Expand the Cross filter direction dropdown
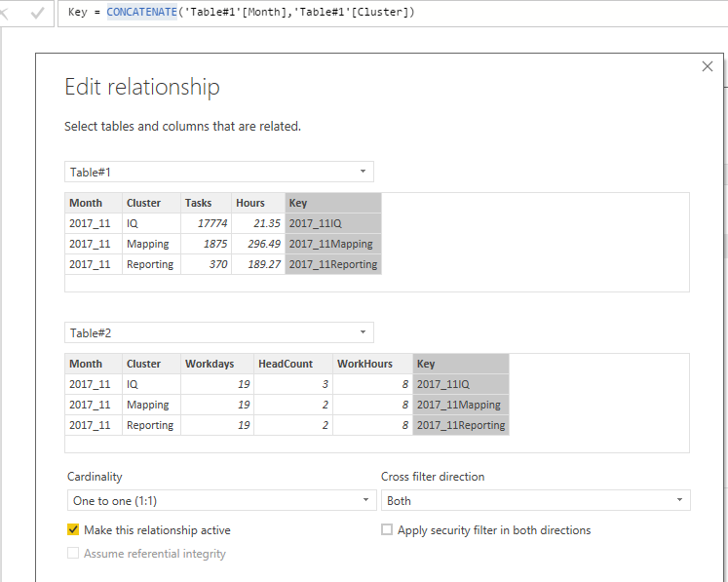728x582 pixels. point(536,500)
